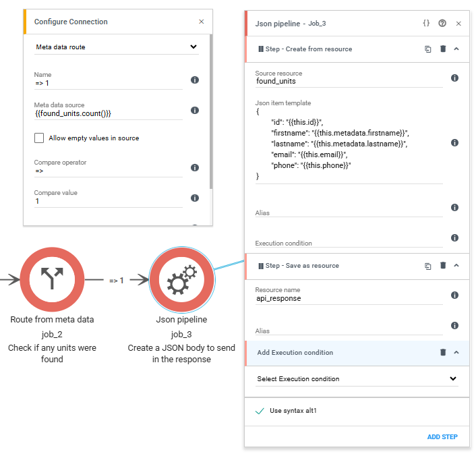Image resolution: width=476 pixels, height=454 pixels.
Task: Open help for Json pipeline panel
Action: 442,23
